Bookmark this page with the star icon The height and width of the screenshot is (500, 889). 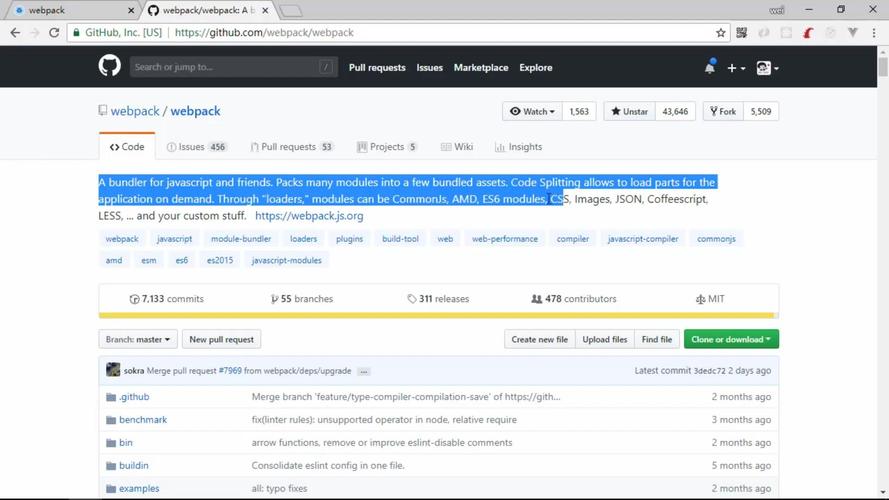721,33
